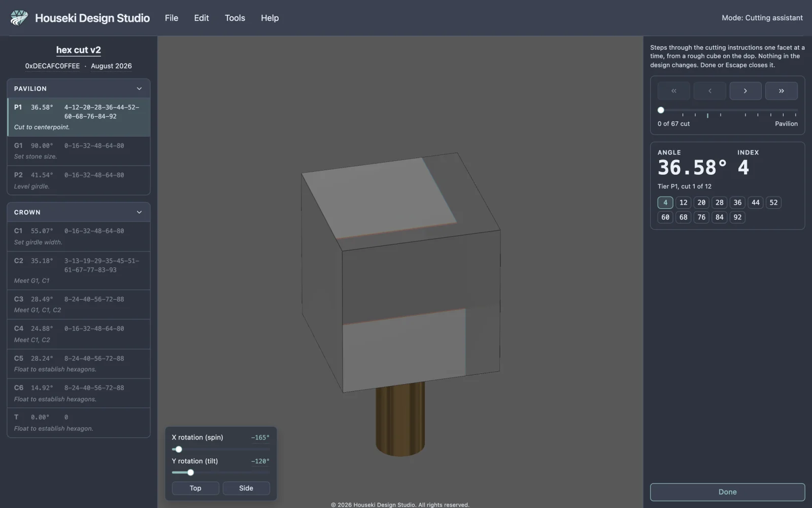The width and height of the screenshot is (812, 508).
Task: Click the Y rotation tilt slider handle
Action: (191, 472)
